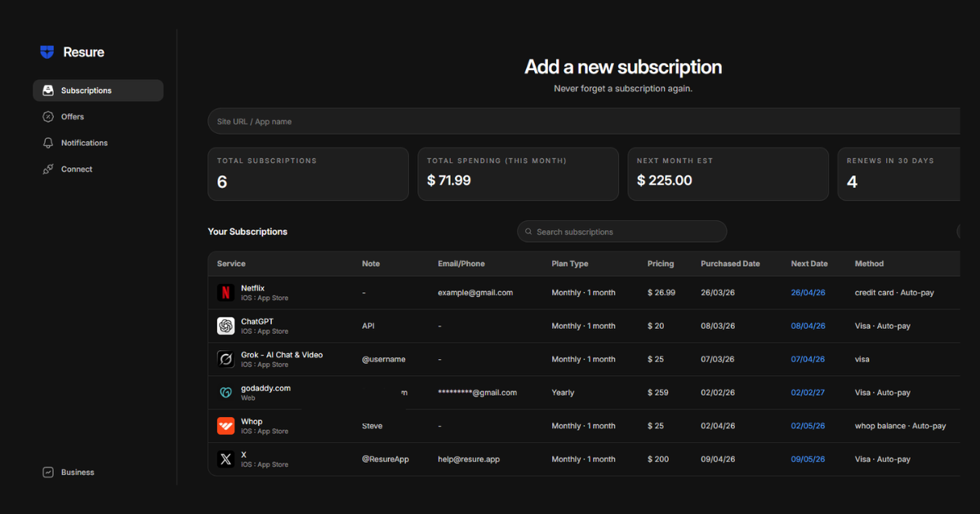Click the Your Subscriptions heading

247,232
